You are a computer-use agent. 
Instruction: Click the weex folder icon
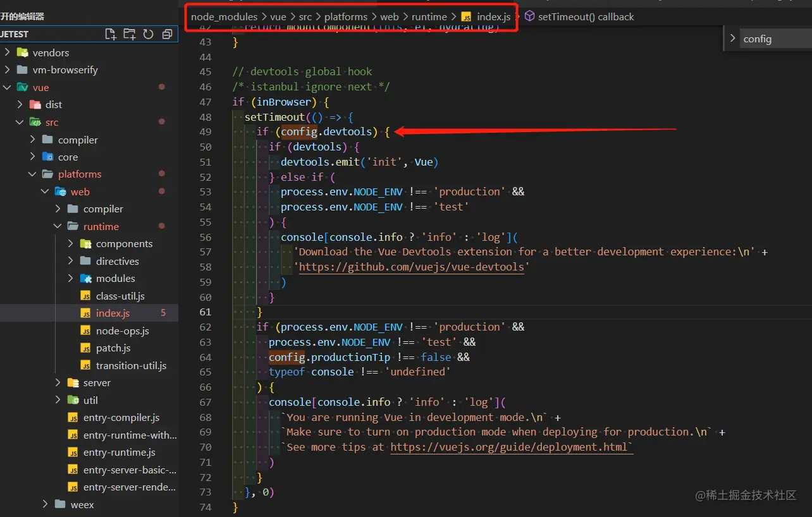click(60, 504)
